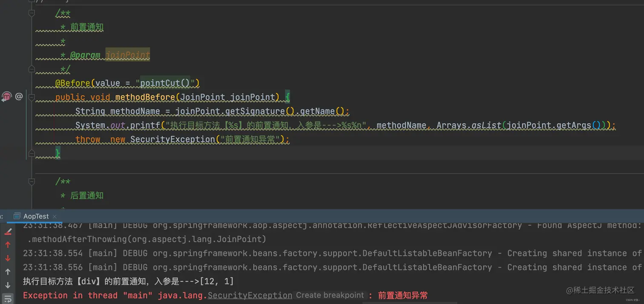The width and height of the screenshot is (644, 304).
Task: Click Arrays.asList in the printf line
Action: 469,125
